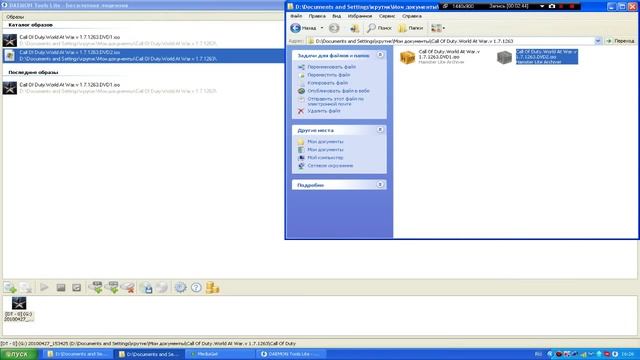Click the camera snapshot icon in recorder bar
The width and height of the screenshot is (640, 360).
[x=552, y=6]
